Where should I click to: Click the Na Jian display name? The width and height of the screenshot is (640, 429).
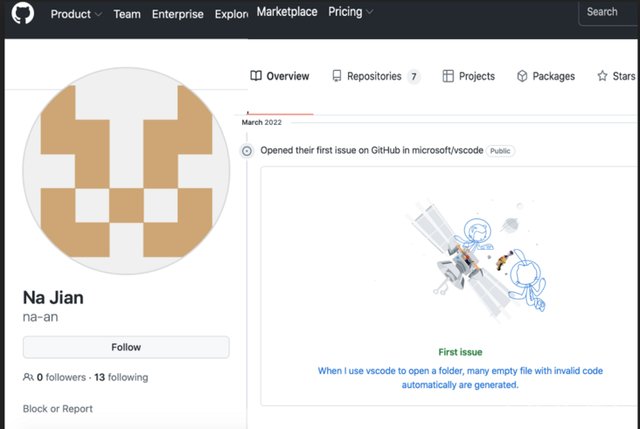tap(53, 298)
